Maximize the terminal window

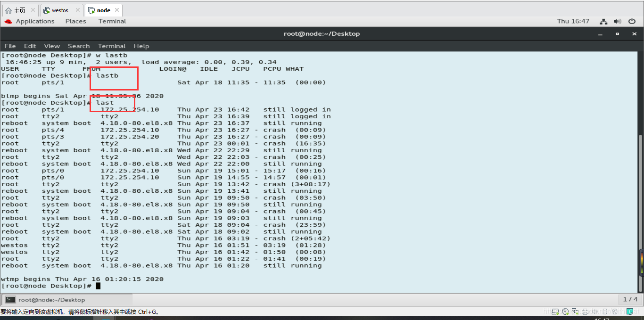pos(617,34)
